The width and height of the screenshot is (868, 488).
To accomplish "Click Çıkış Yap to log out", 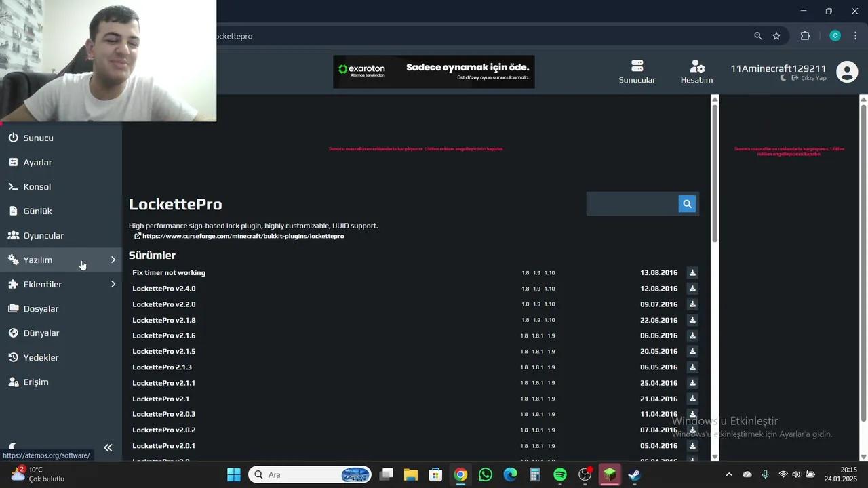I will (809, 78).
